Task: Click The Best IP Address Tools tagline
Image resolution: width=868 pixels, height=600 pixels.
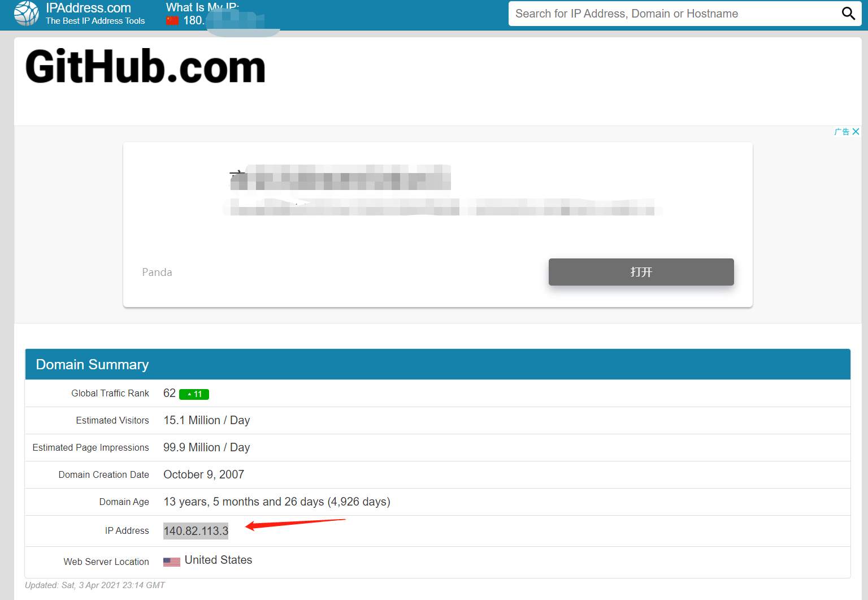Action: (96, 21)
